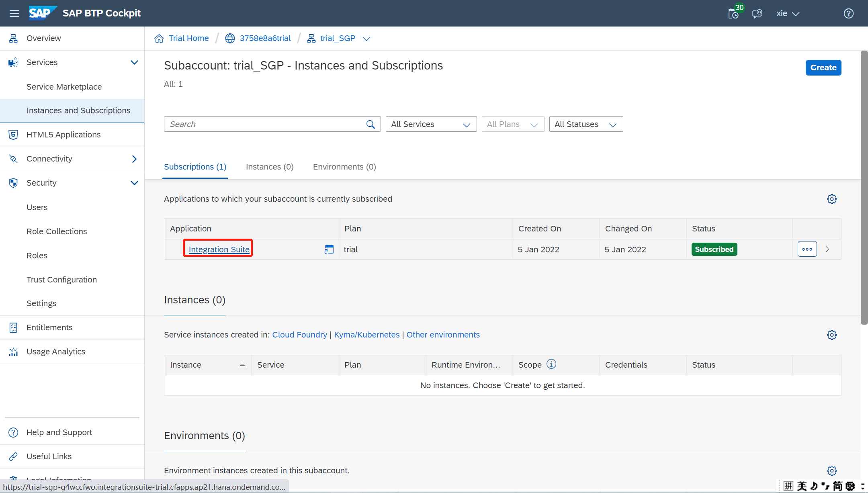
Task: Click the Instance column sort icon
Action: (242, 365)
